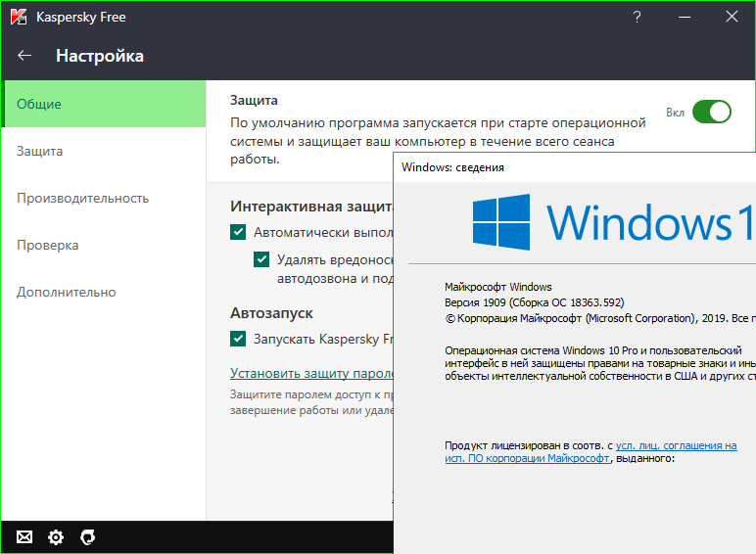756x554 pixels.
Task: Click the Kaspersky Free title text
Action: [x=81, y=18]
